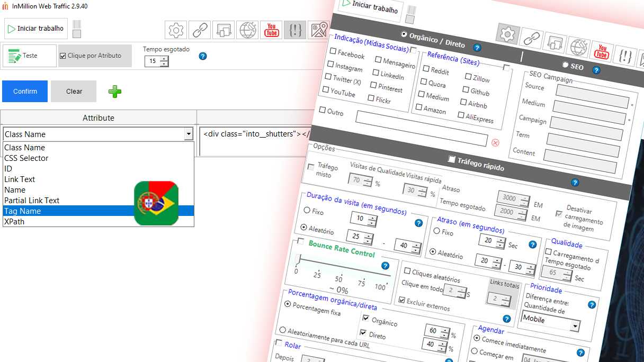Toggle the Clique por Atributo checkbox
The image size is (644, 362).
(x=63, y=56)
